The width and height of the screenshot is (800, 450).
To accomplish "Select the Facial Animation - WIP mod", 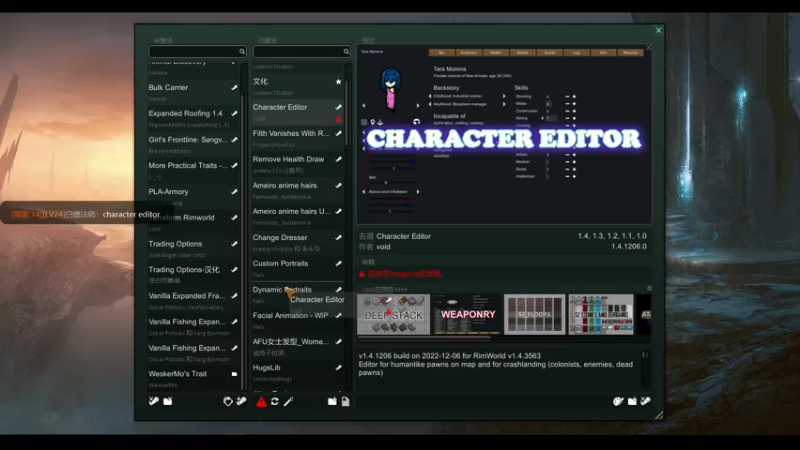I will tap(297, 320).
